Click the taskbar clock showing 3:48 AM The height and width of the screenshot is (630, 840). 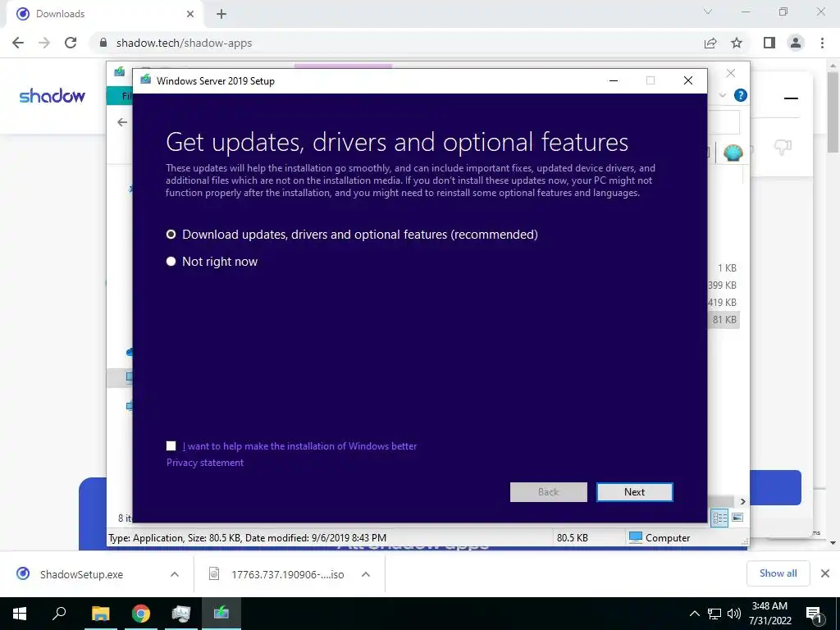click(x=769, y=614)
